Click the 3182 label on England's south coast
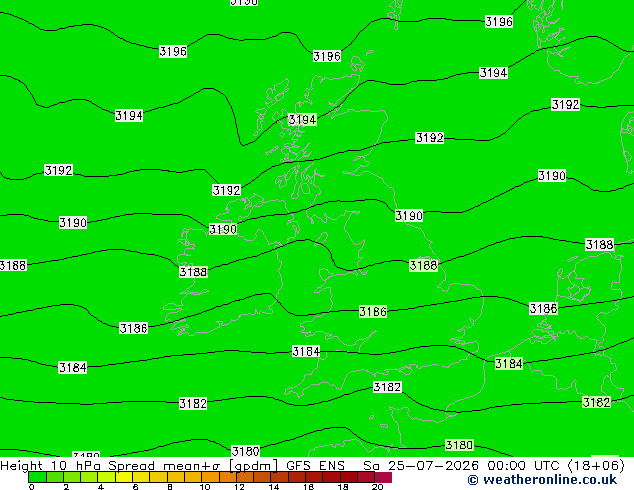The image size is (634, 490). pos(387,387)
